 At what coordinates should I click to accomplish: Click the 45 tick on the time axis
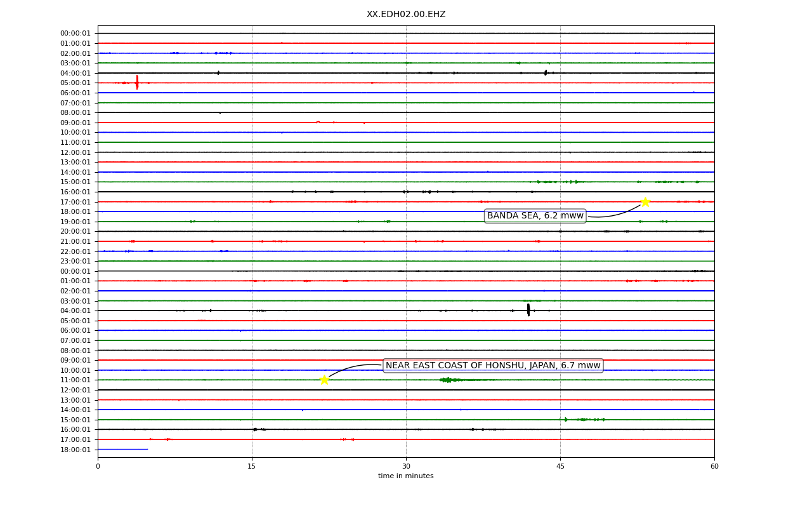[560, 467]
